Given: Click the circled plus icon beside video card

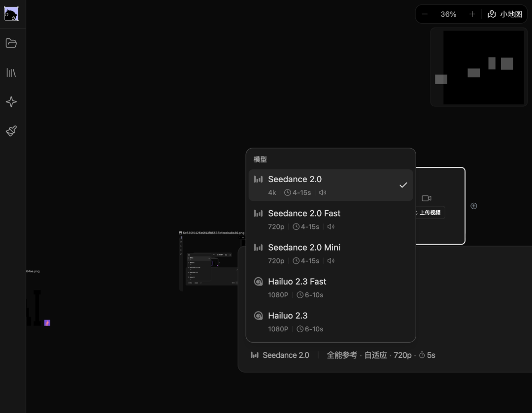Looking at the screenshot, I should [x=474, y=206].
